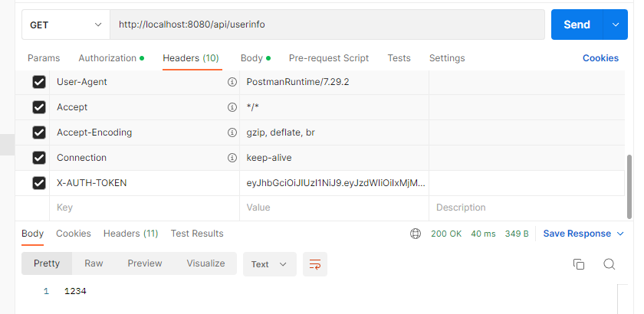The height and width of the screenshot is (314, 644).
Task: Open the Pre-request Script tab
Action: pos(329,58)
